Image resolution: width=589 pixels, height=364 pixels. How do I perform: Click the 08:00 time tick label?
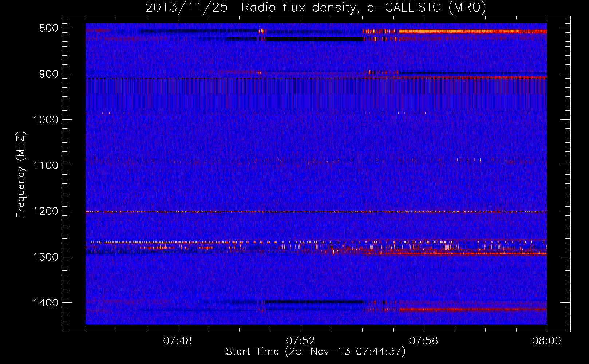pyautogui.click(x=546, y=341)
